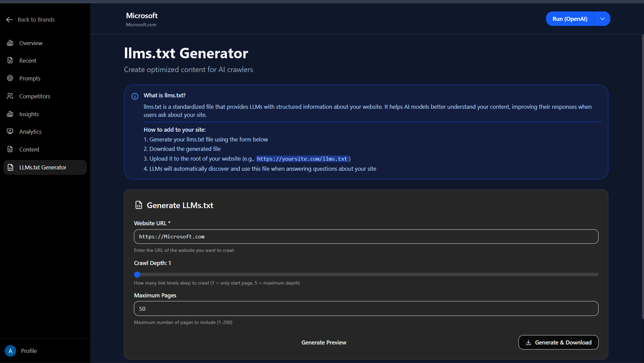The image size is (644, 363).
Task: Click the Generate & Download button
Action: (x=558, y=342)
